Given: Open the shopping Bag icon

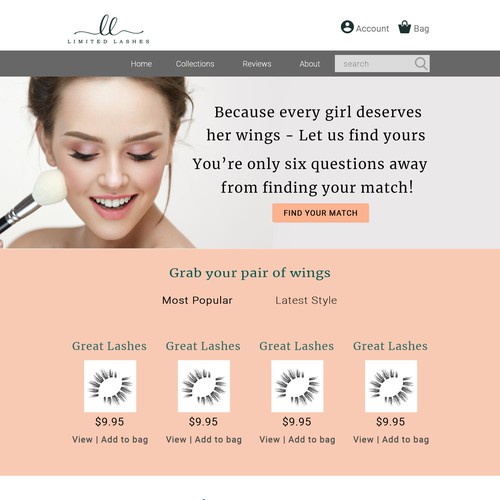Looking at the screenshot, I should pyautogui.click(x=405, y=27).
